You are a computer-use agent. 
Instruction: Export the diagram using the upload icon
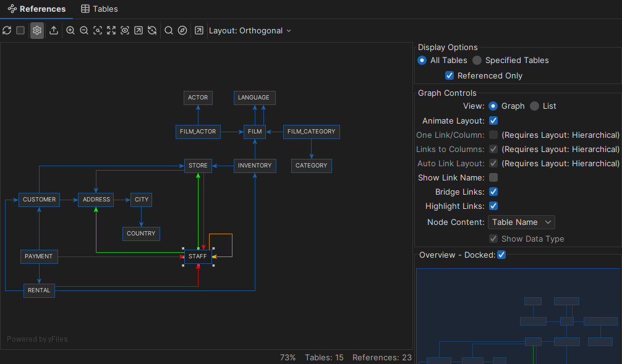[53, 30]
